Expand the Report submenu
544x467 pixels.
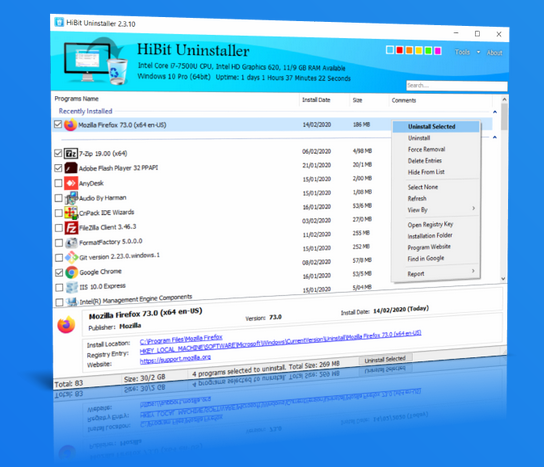coord(473,271)
